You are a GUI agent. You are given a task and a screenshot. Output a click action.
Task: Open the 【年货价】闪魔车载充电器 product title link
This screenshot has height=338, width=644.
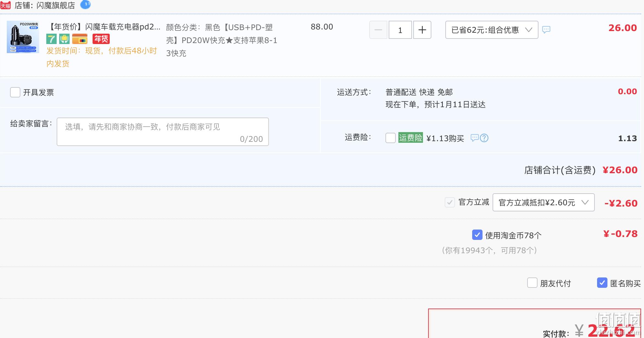coord(104,27)
